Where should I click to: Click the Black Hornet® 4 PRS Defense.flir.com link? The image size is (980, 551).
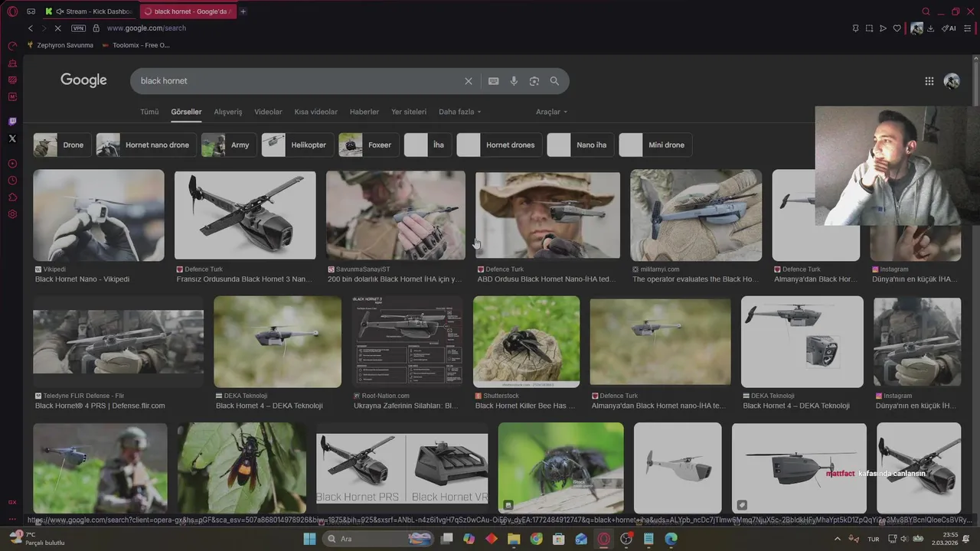pos(100,406)
